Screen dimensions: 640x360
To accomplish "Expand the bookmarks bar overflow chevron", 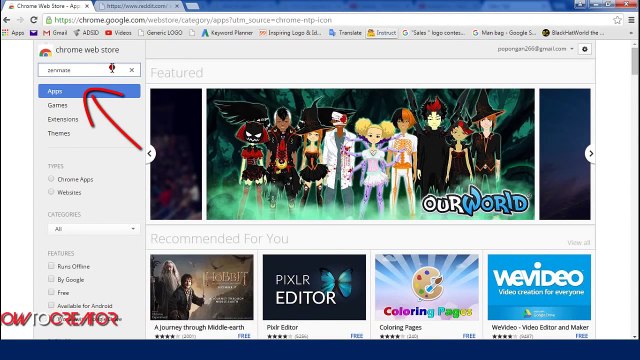I will coord(631,33).
